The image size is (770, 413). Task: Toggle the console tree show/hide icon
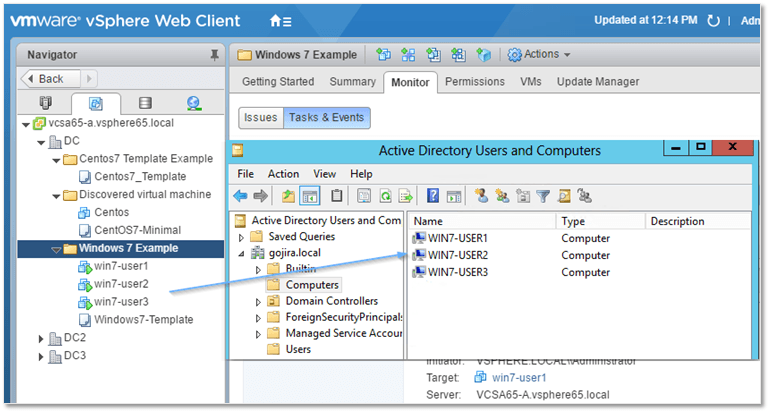click(x=310, y=196)
